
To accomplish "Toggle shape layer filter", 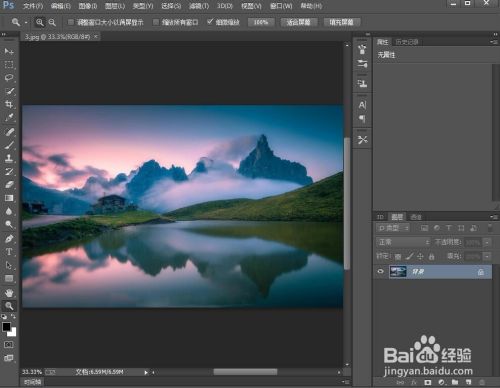I will [x=461, y=228].
